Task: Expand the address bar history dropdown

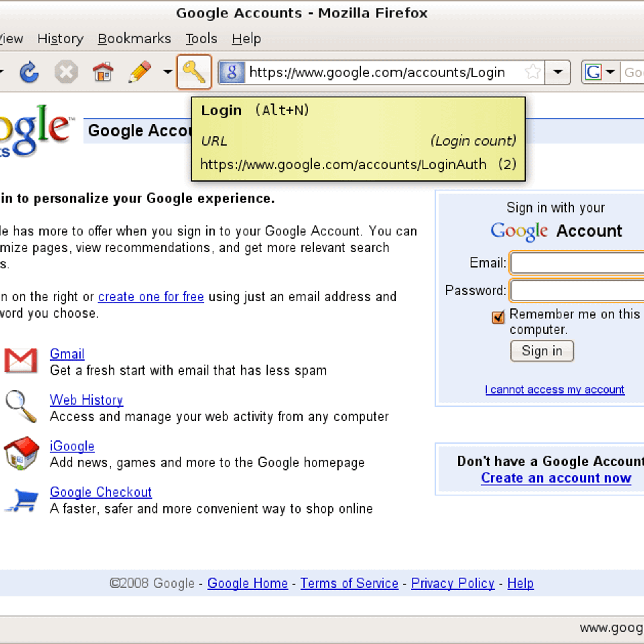Action: pyautogui.click(x=558, y=72)
